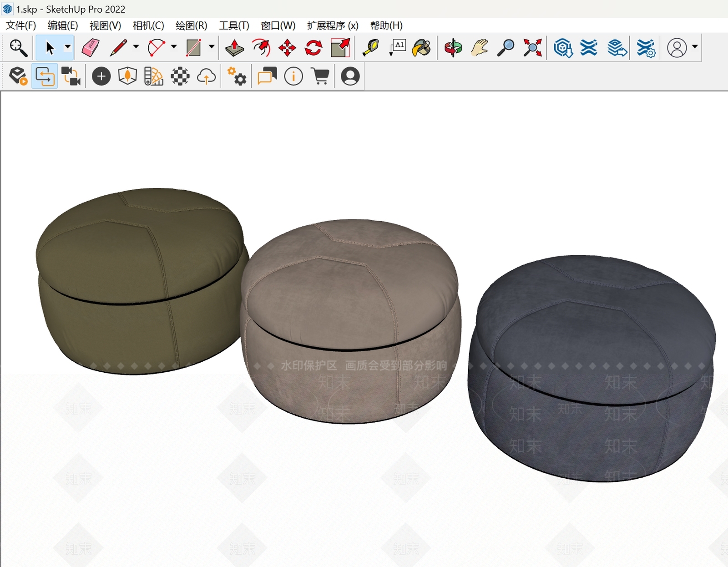Click the user account sign-in icon

[x=677, y=47]
